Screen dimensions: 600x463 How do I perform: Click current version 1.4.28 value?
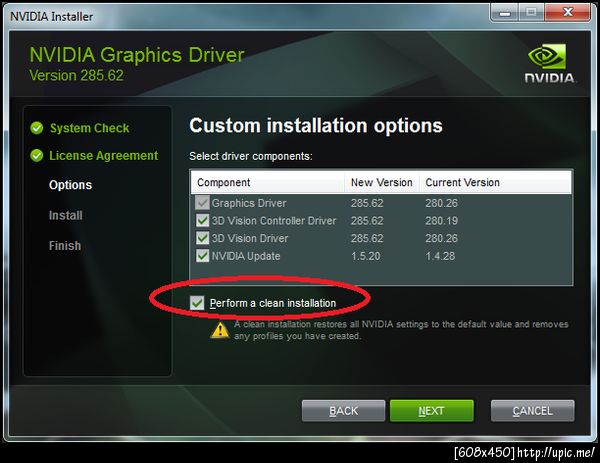click(440, 256)
